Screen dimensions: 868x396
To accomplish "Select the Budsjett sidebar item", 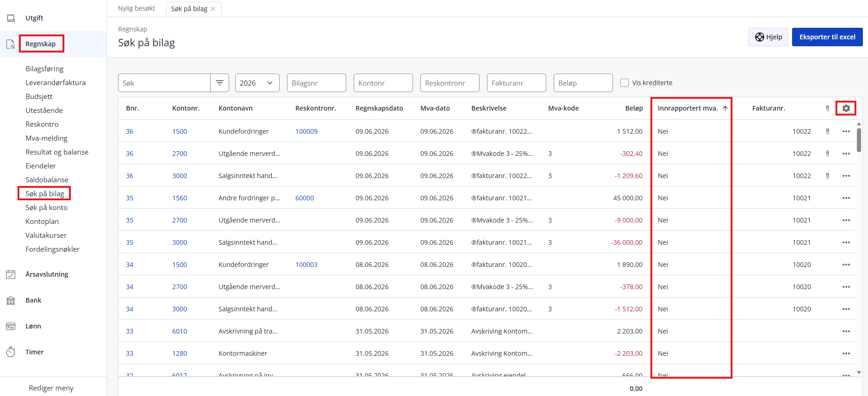I will click(x=39, y=97).
